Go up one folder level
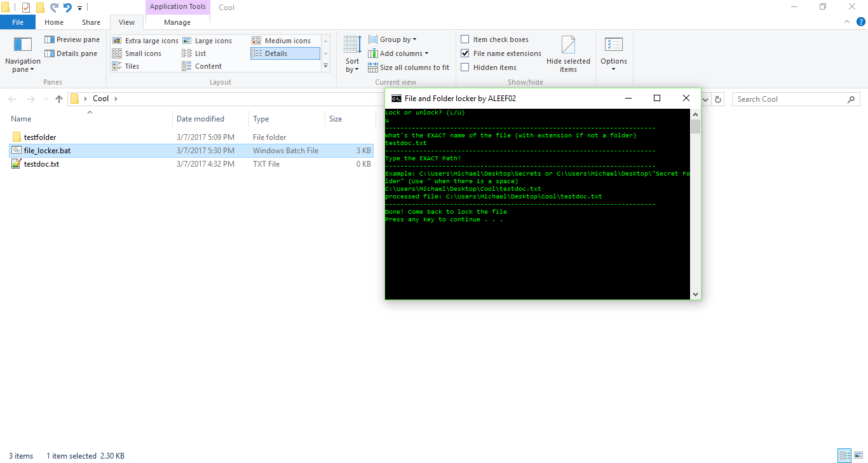 [x=59, y=99]
